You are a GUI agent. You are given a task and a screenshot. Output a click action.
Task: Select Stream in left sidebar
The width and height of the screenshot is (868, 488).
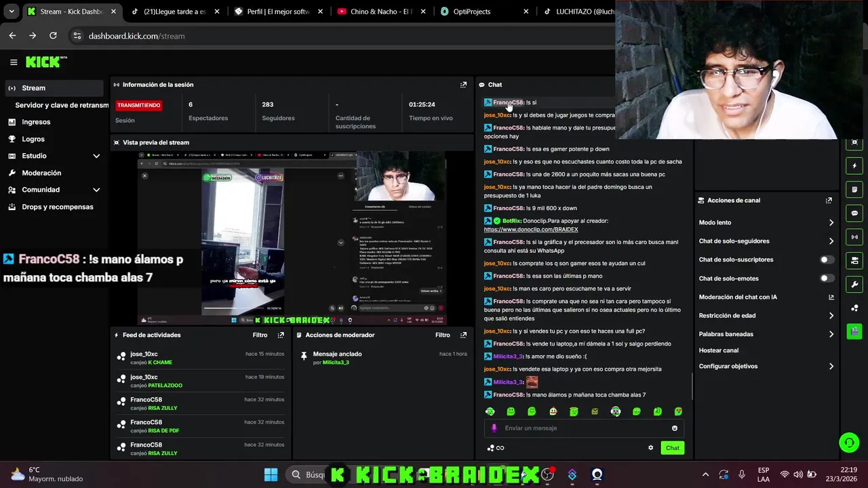click(54, 88)
